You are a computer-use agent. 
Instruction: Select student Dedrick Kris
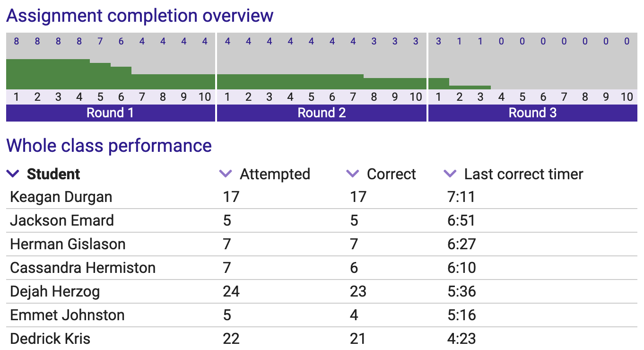[x=51, y=339]
